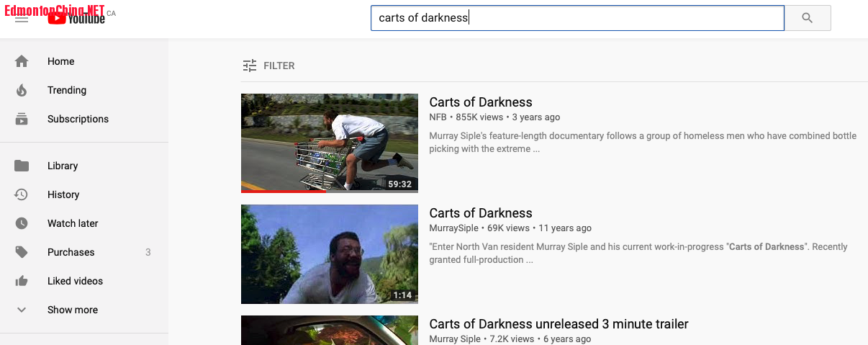Open the FILTER options
Screen dimensions: 868x345
point(268,66)
